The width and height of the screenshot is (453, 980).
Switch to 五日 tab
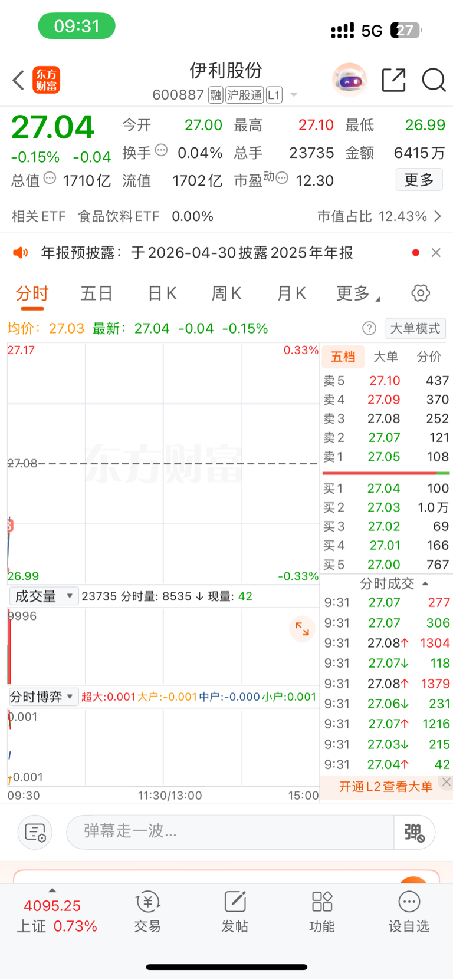tap(97, 293)
